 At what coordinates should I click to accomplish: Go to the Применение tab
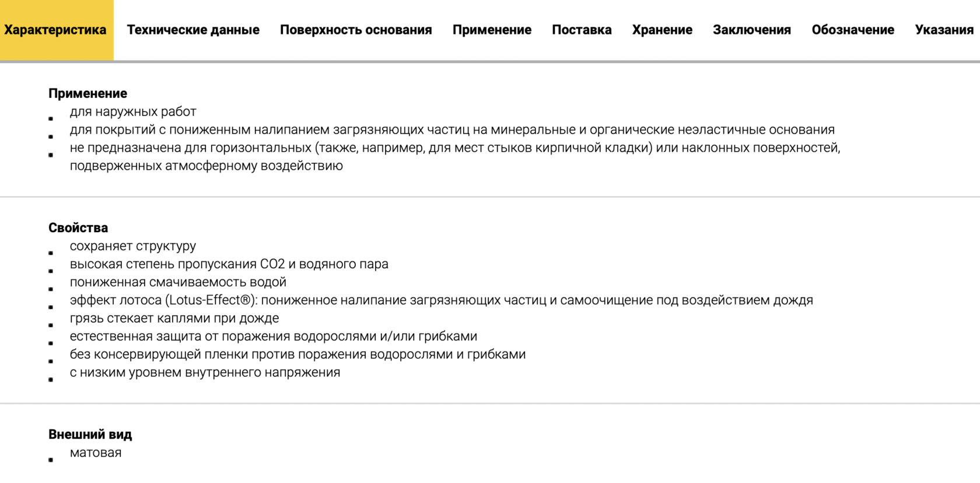pos(492,30)
